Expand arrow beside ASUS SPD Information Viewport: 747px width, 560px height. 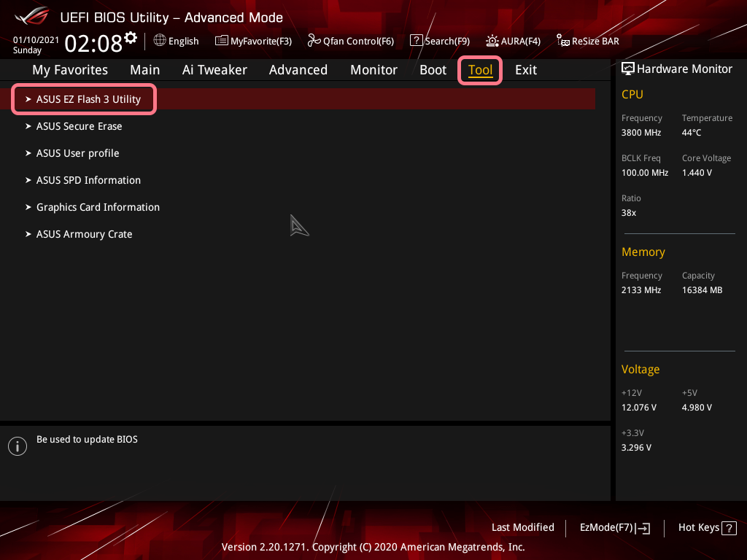28,180
